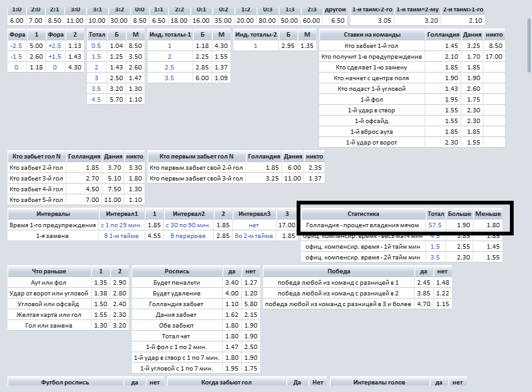
Task: Select 4.55 odds for 1-я замена
Action: pos(154,236)
